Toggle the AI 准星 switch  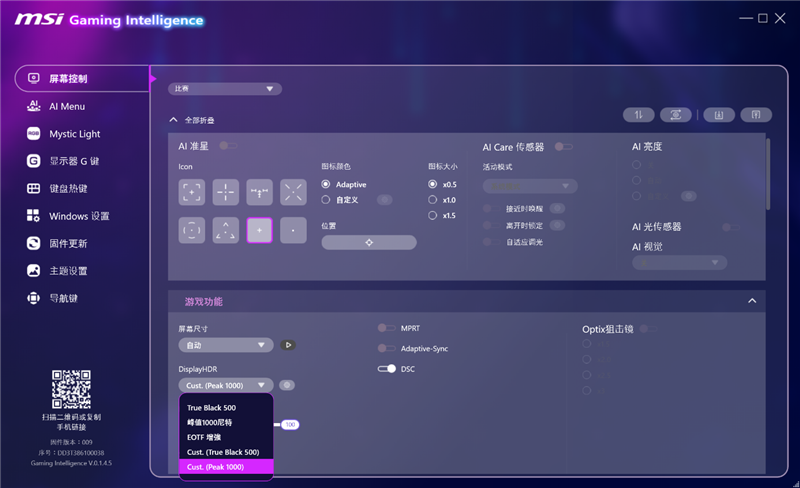pyautogui.click(x=228, y=146)
